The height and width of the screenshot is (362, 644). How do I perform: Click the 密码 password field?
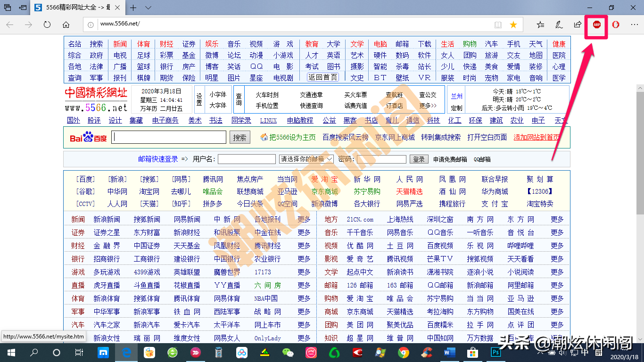381,159
